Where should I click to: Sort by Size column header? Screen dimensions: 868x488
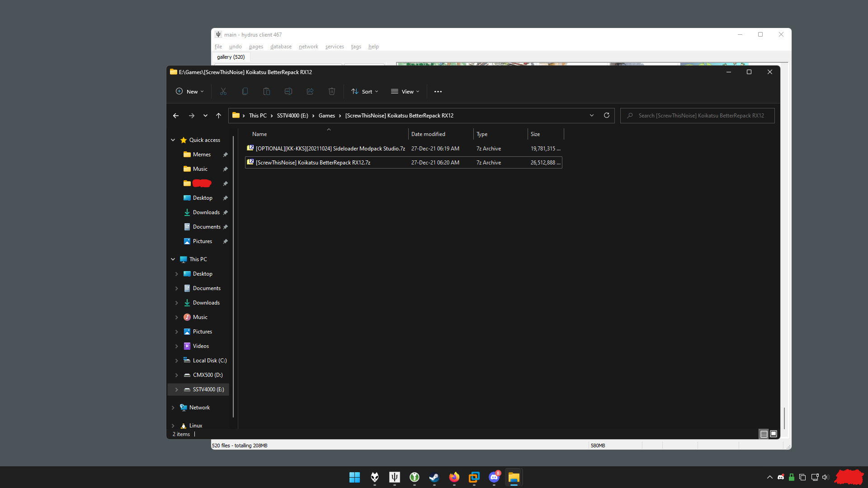coord(546,134)
